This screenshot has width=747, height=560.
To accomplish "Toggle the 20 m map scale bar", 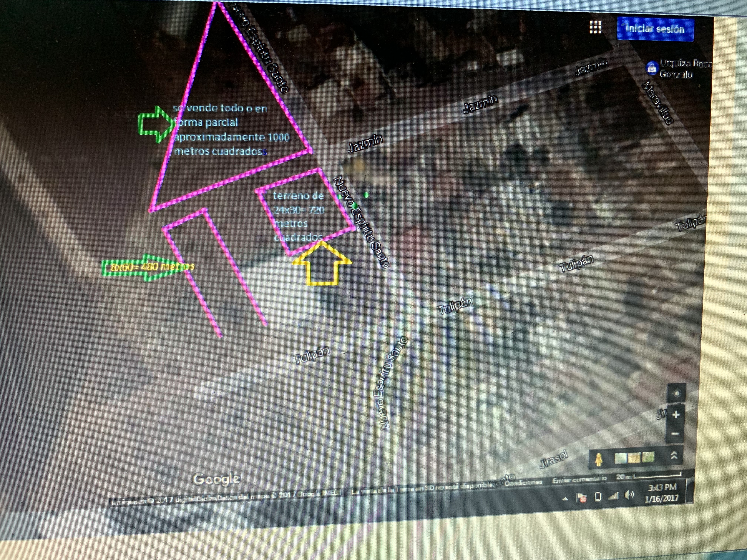I will pyautogui.click(x=649, y=476).
